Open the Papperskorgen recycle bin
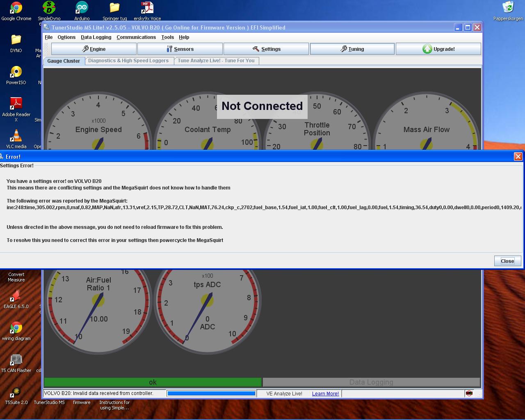The width and height of the screenshot is (525, 420). tap(508, 11)
